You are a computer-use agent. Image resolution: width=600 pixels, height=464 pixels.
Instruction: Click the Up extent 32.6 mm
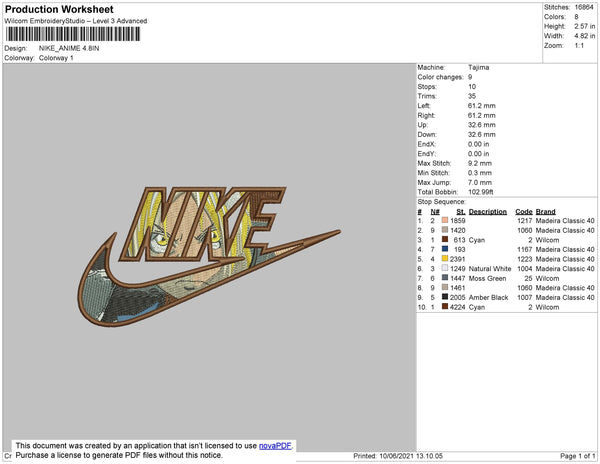tap(481, 125)
